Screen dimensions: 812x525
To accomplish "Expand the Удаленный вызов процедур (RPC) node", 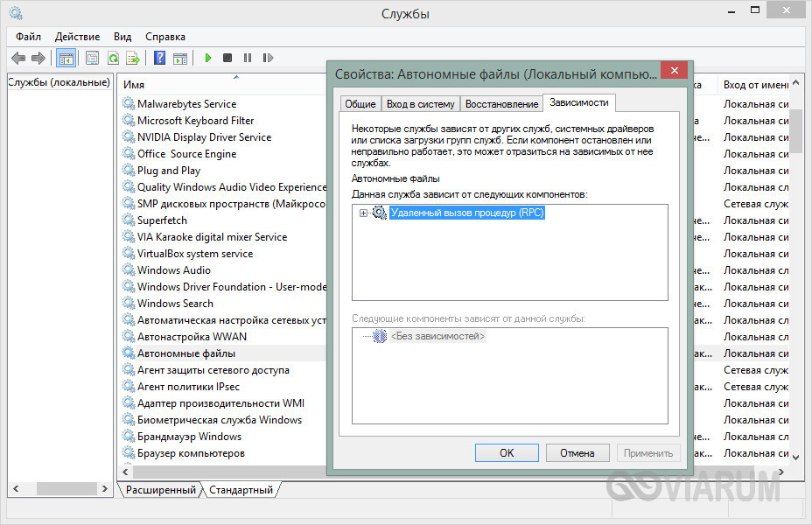I will click(x=363, y=213).
